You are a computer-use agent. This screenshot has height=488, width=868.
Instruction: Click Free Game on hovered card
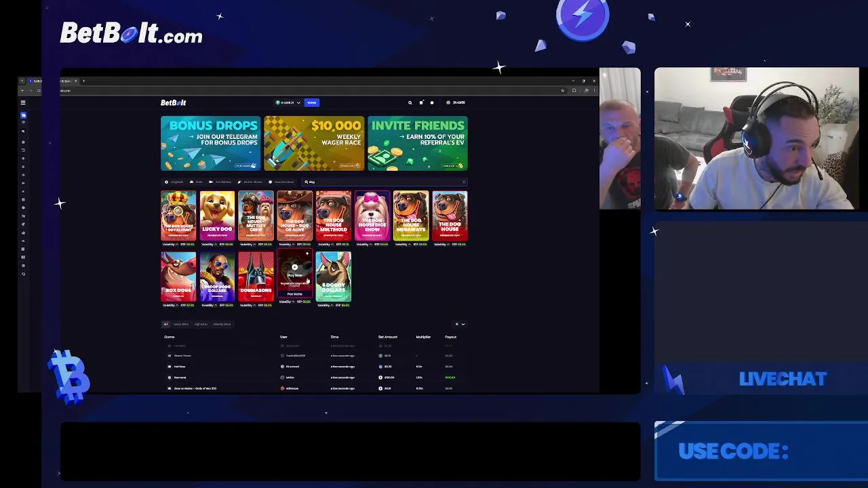[295, 294]
